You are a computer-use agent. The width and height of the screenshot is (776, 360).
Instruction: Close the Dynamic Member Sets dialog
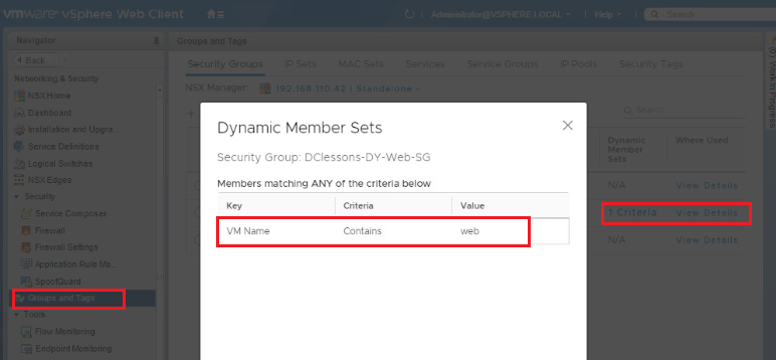point(568,125)
